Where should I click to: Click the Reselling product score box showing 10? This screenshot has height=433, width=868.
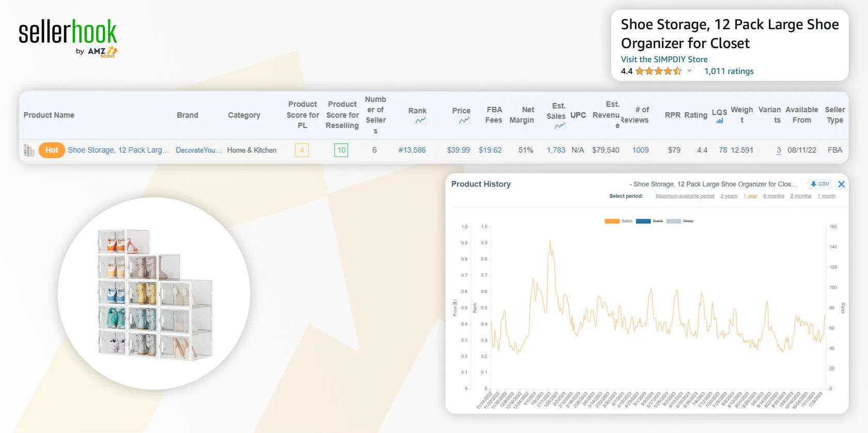click(x=341, y=150)
